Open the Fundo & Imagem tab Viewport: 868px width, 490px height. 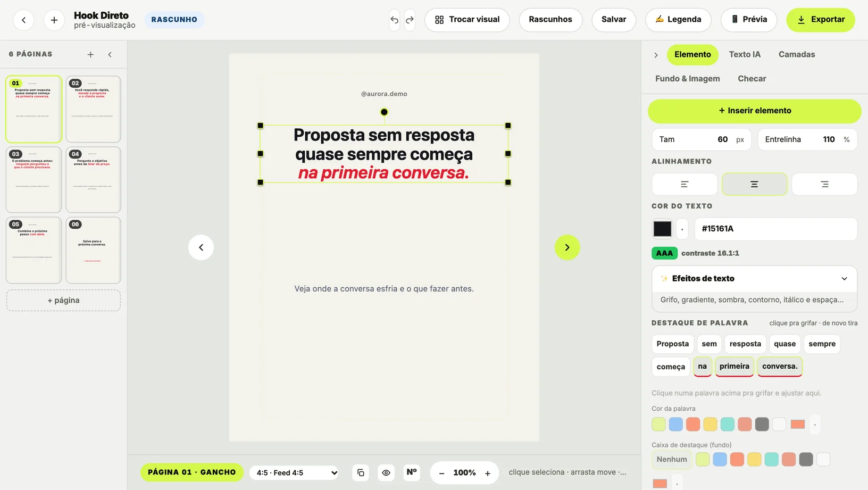[x=687, y=78]
